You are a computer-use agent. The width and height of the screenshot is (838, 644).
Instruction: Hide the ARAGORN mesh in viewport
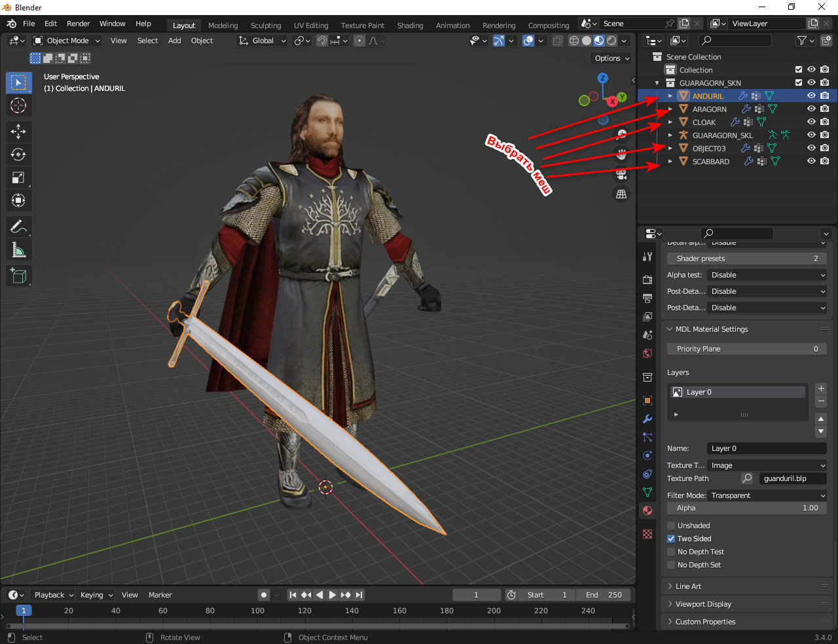[811, 109]
